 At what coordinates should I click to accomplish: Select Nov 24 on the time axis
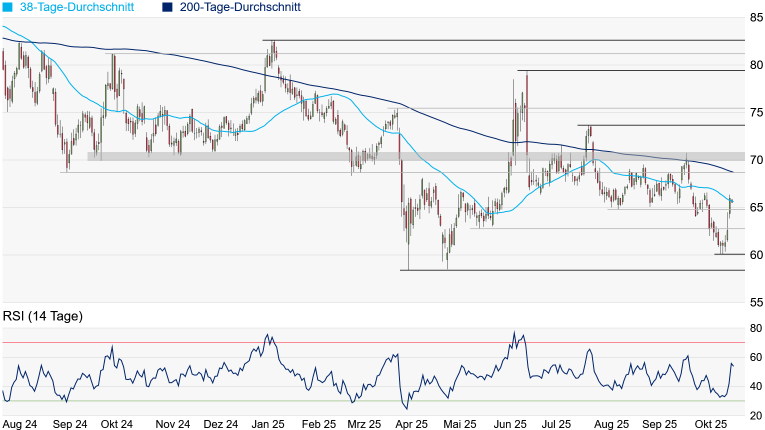173,424
